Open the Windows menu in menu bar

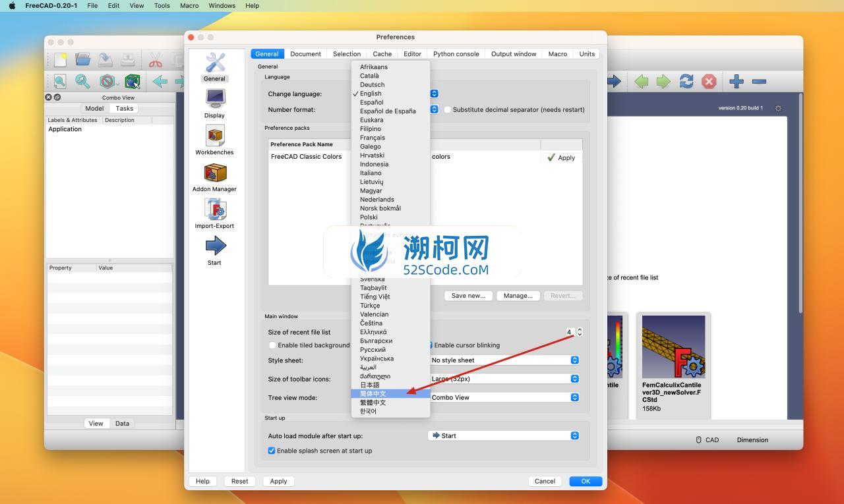(x=222, y=5)
